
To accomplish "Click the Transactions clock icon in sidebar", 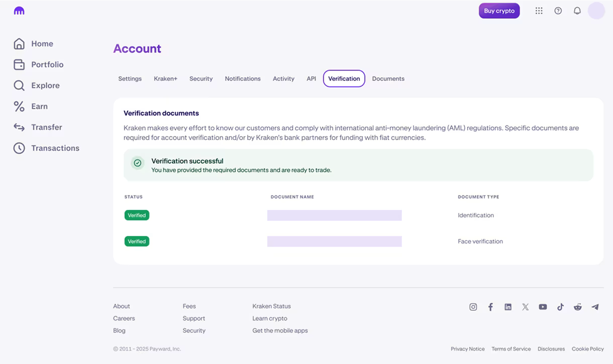I will point(19,148).
